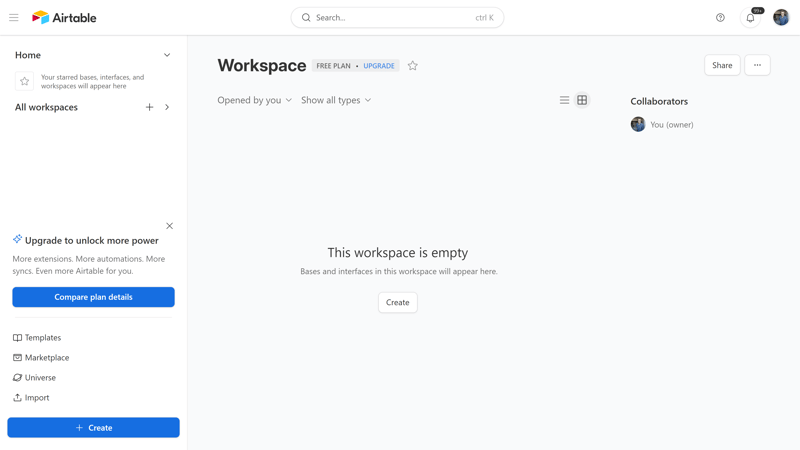Click the Airtable logo

pyautogui.click(x=64, y=17)
